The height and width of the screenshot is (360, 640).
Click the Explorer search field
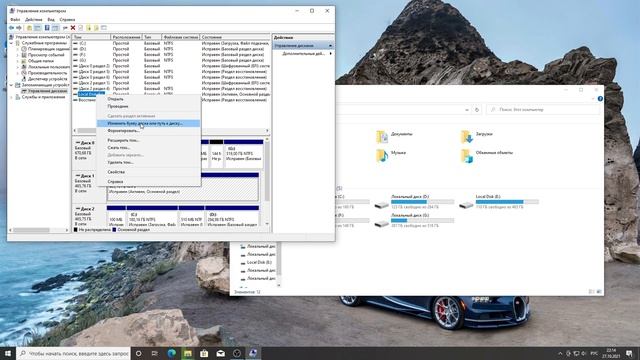tap(544, 110)
